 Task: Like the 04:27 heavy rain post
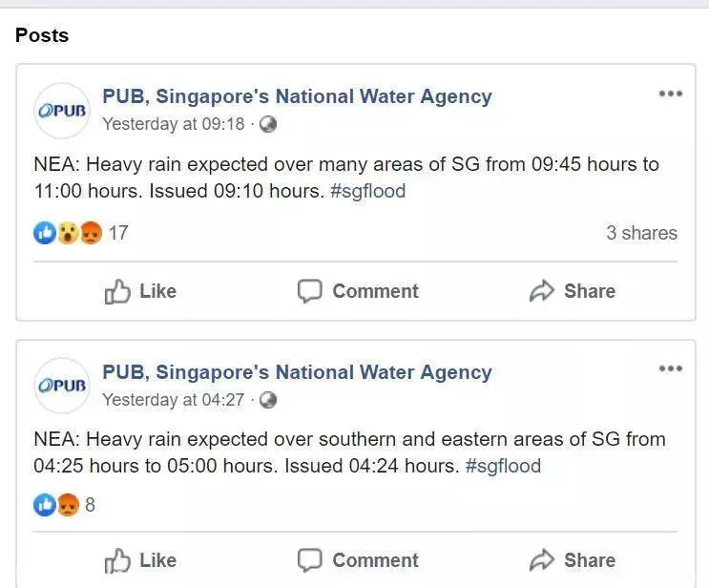[140, 560]
